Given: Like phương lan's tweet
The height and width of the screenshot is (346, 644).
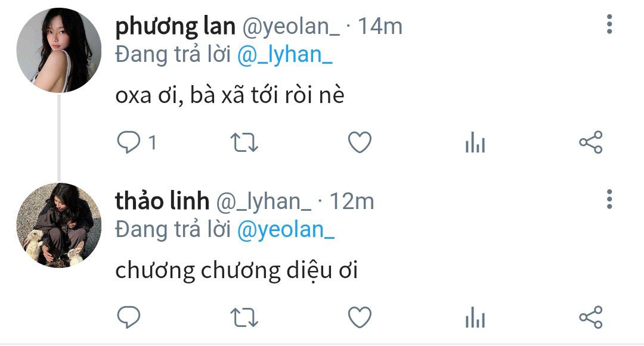Looking at the screenshot, I should click(360, 142).
